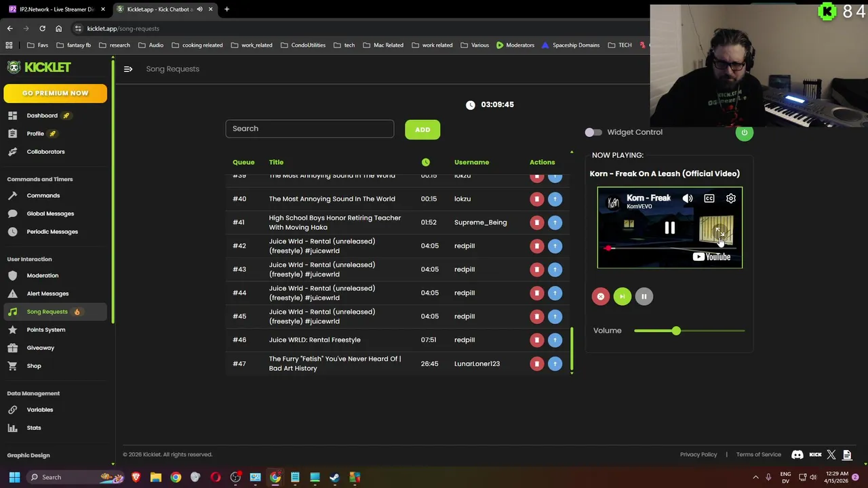868x488 pixels.
Task: Open Steam from the taskbar
Action: [x=334, y=477]
